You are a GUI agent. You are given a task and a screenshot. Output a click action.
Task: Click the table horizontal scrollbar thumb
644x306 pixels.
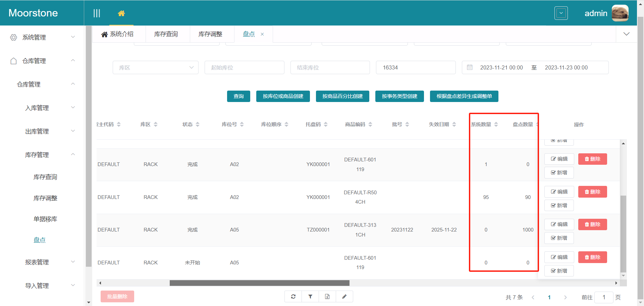point(259,283)
